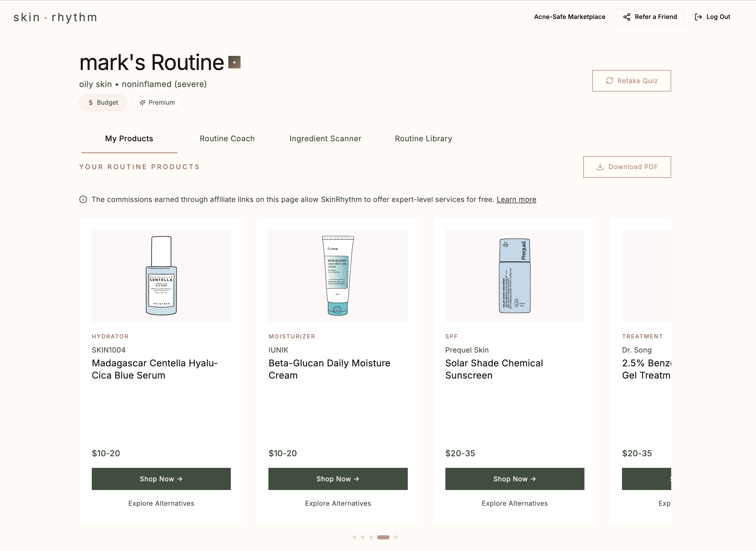Click the log out arrow icon
This screenshot has width=756, height=551.
(698, 17)
